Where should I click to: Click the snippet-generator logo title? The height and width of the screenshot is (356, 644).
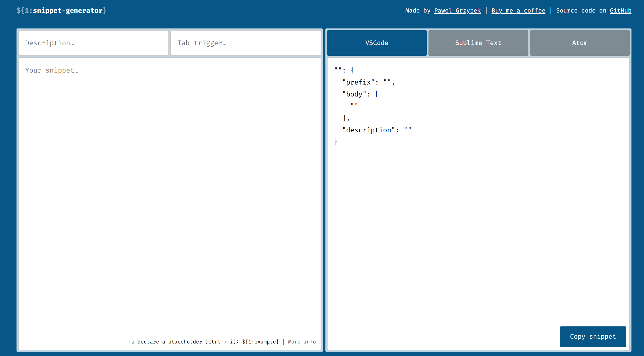pyautogui.click(x=61, y=11)
